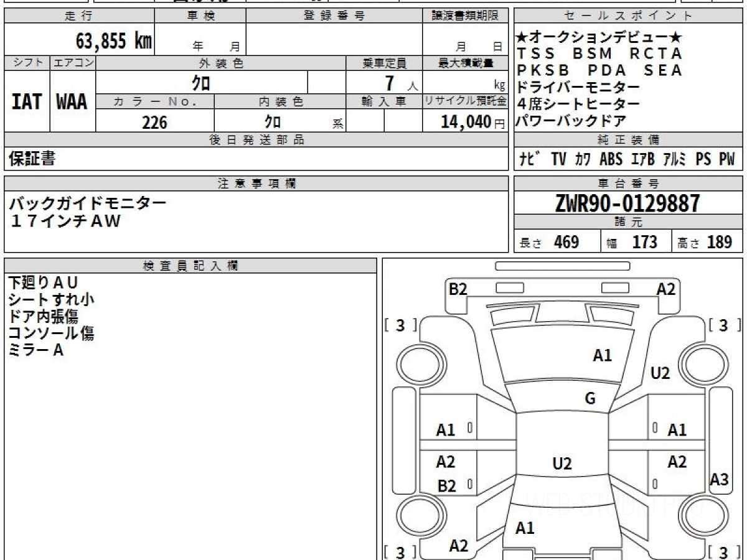Screen dimensions: 747x560
Task: Select the A1 mark on the hood
Action: coord(602,355)
